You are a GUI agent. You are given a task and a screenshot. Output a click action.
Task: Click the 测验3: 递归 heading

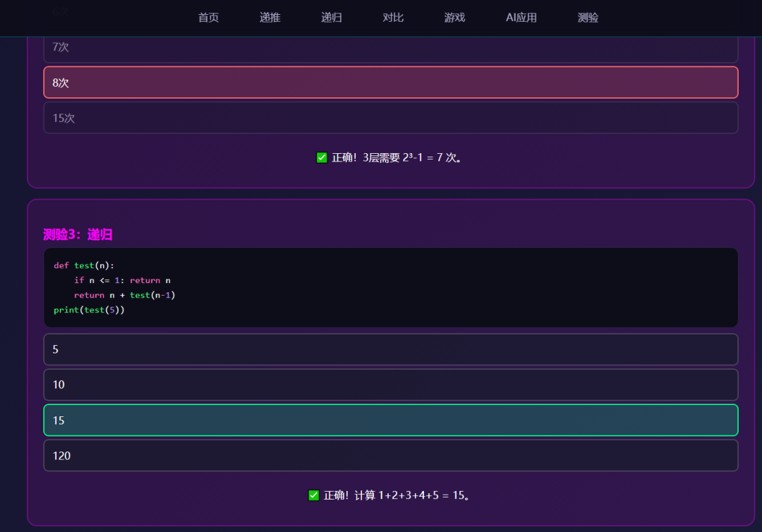click(x=76, y=234)
